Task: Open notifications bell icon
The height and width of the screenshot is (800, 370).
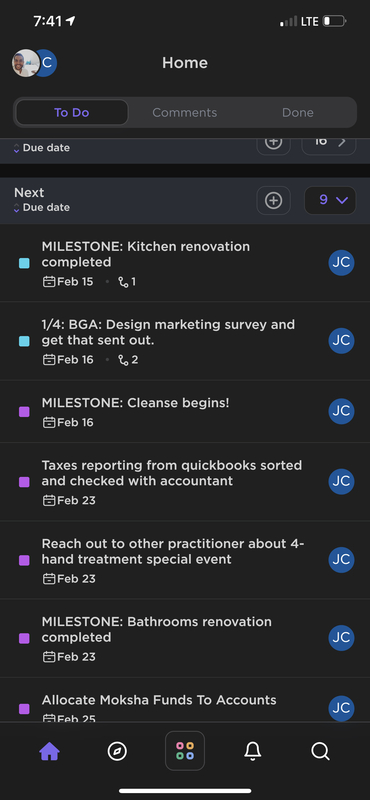Action: [253, 751]
